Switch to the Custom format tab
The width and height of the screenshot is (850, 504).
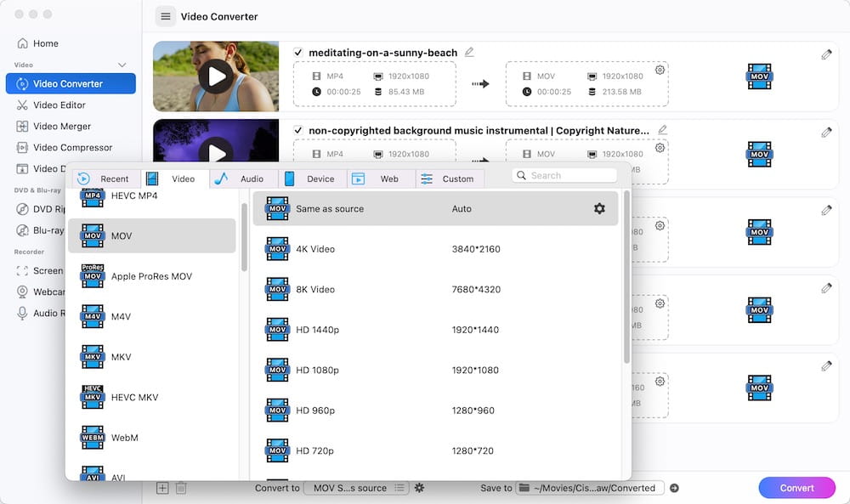450,178
